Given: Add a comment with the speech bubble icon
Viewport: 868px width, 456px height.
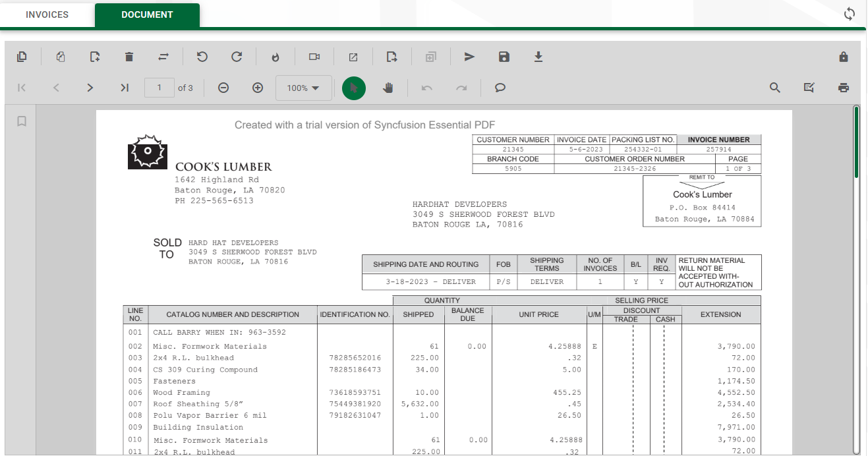Looking at the screenshot, I should pyautogui.click(x=500, y=88).
